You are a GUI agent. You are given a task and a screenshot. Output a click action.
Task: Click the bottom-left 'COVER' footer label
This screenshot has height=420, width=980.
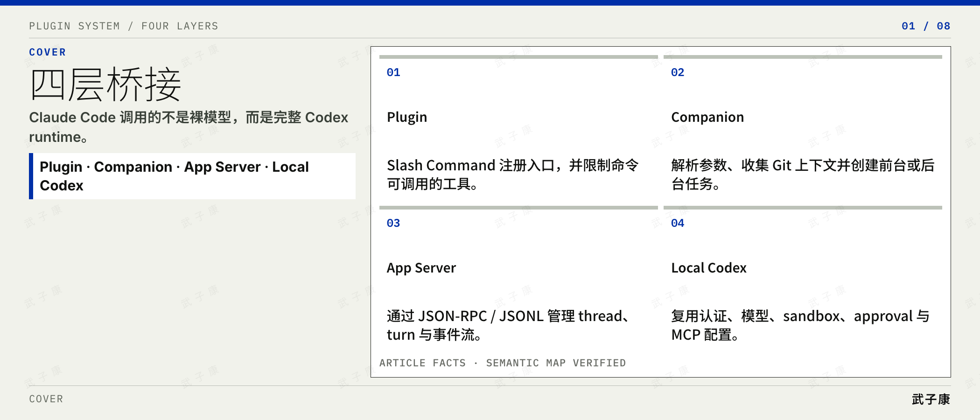[x=46, y=399]
